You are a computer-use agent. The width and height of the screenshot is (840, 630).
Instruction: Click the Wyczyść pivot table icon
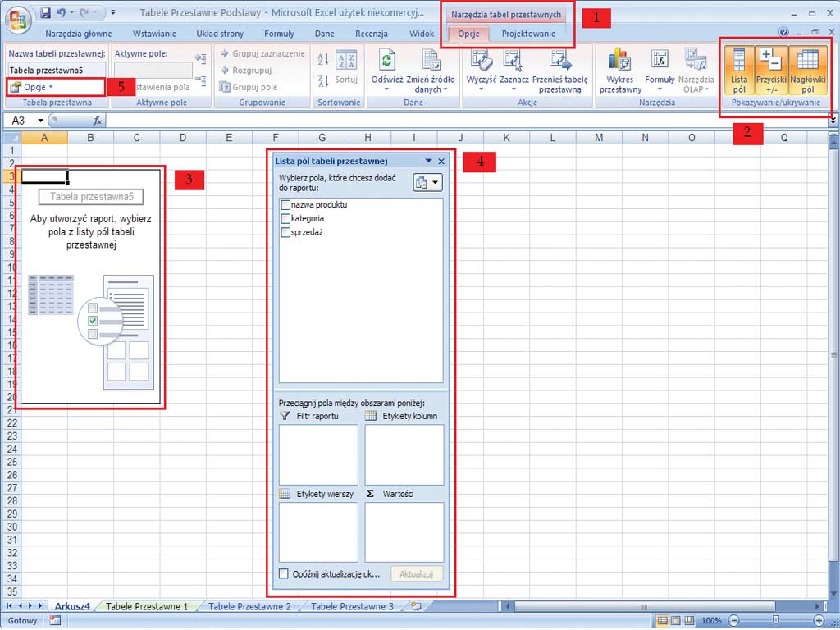click(481, 61)
